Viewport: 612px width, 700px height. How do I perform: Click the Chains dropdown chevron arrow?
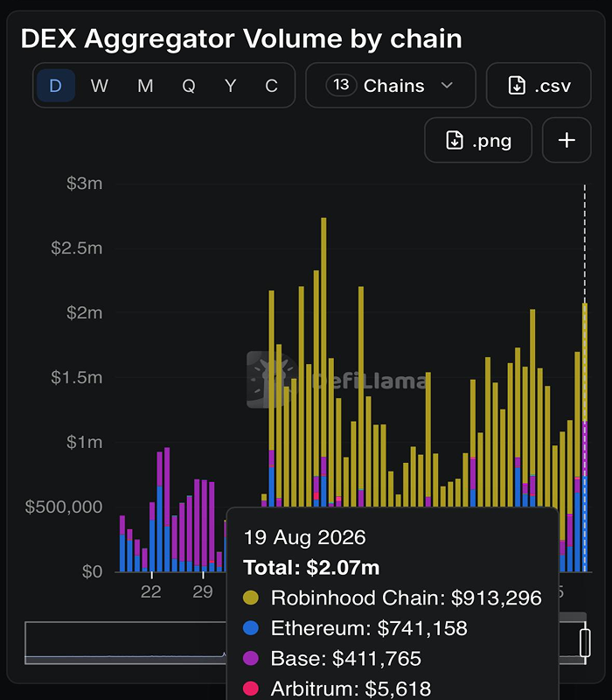coord(447,85)
